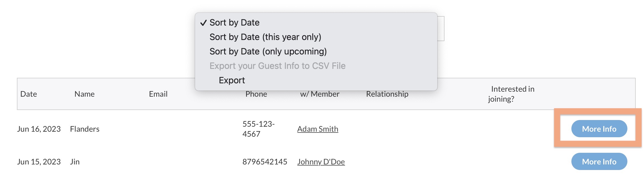Click phone number 8796542145
This screenshot has width=644, height=180.
point(265,162)
